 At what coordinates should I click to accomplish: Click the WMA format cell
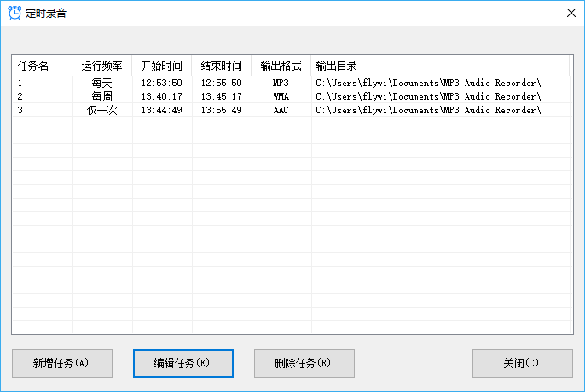pyautogui.click(x=281, y=96)
